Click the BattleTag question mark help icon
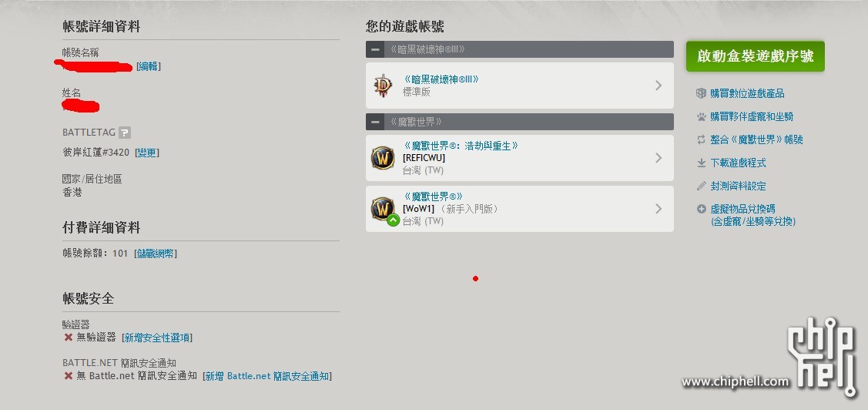Image resolution: width=868 pixels, height=410 pixels. (125, 133)
